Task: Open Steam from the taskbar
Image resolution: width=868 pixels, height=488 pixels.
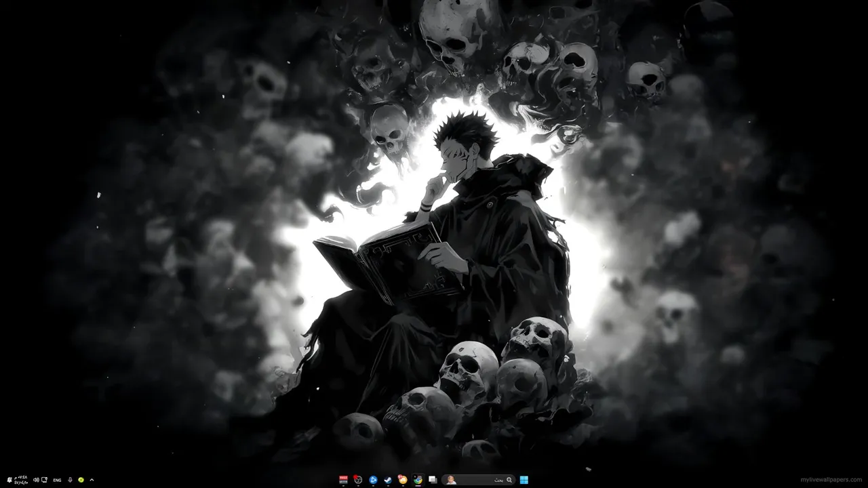Action: pyautogui.click(x=388, y=480)
